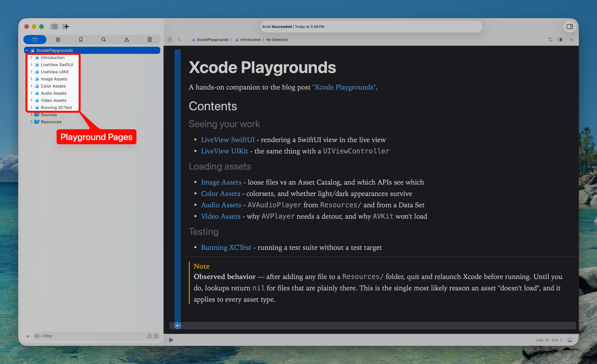Select Color Assets page in navigator
This screenshot has height=364, width=597.
pos(53,86)
